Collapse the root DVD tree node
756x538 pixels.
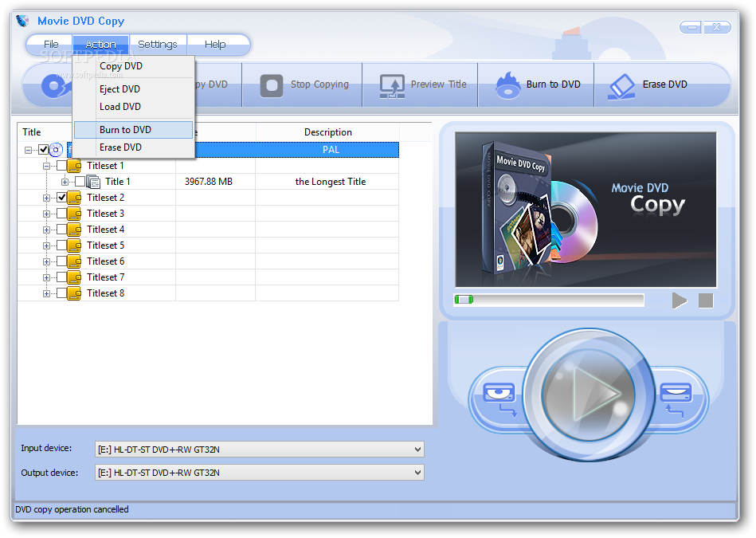pos(28,150)
